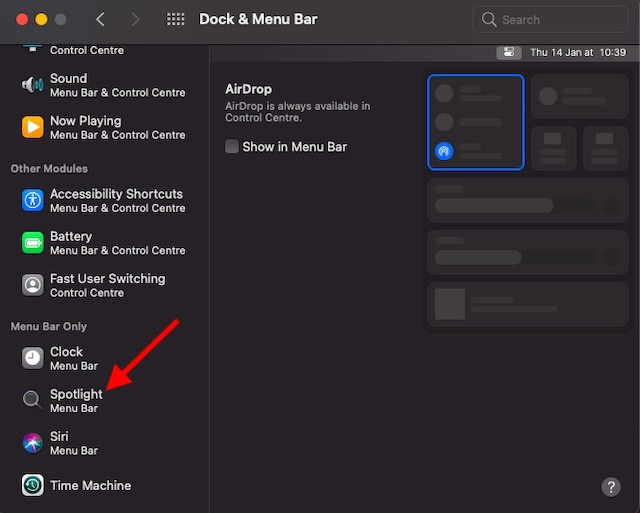Click the Control Centre icon in preview menu bar
This screenshot has width=640, height=513.
point(509,52)
